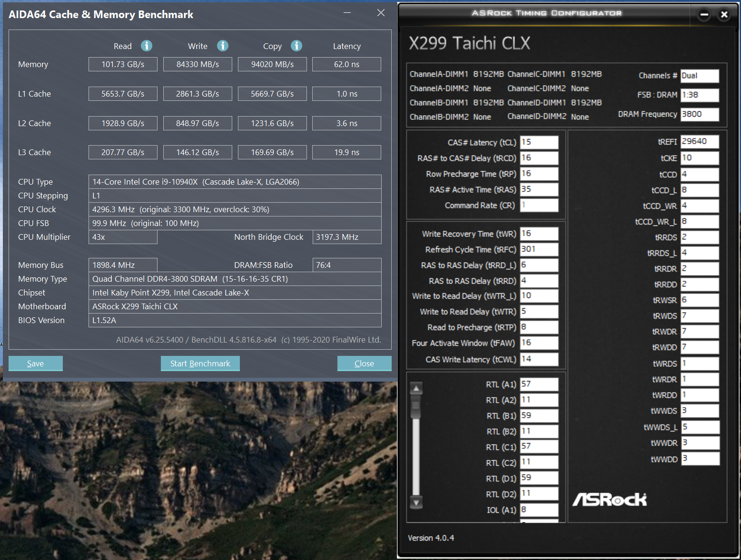Click the tCCD_WR_L value field

700,222
